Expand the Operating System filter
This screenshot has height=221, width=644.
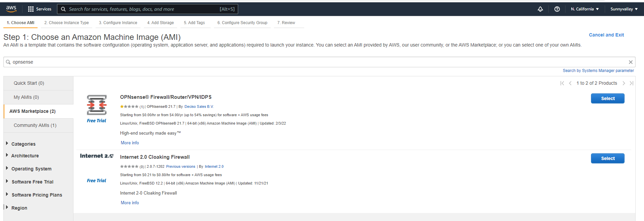click(x=29, y=169)
